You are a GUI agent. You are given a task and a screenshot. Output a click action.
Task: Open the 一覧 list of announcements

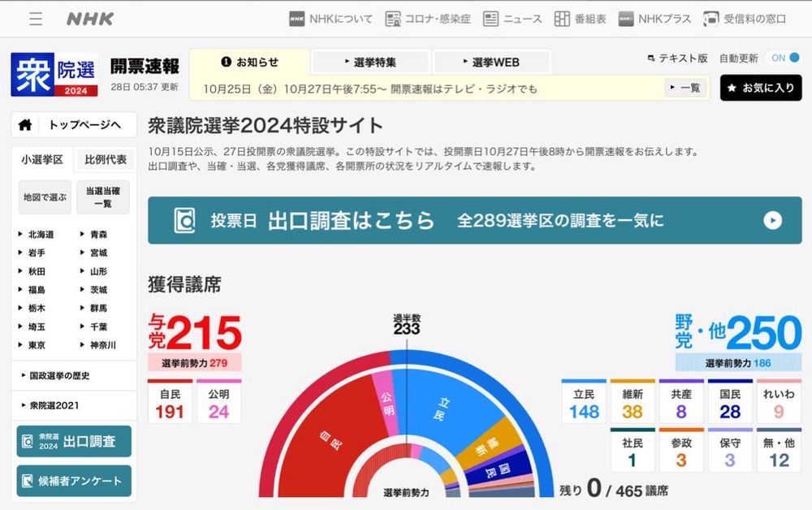(685, 88)
